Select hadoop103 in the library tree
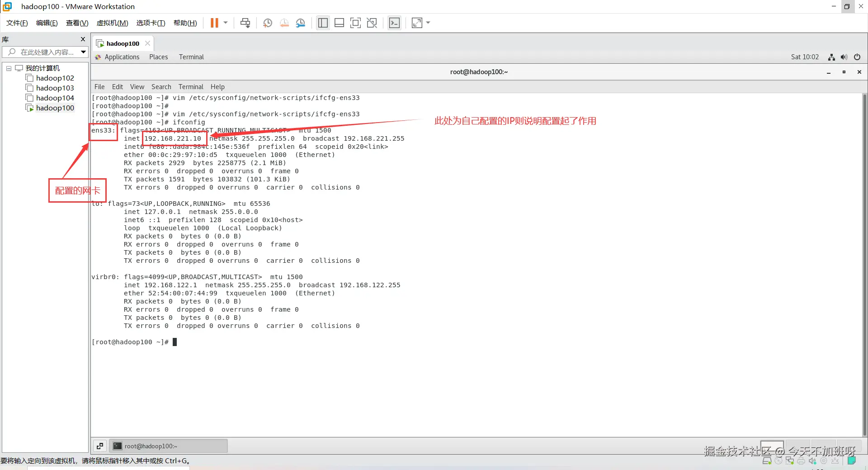The height and width of the screenshot is (470, 868). (x=55, y=88)
